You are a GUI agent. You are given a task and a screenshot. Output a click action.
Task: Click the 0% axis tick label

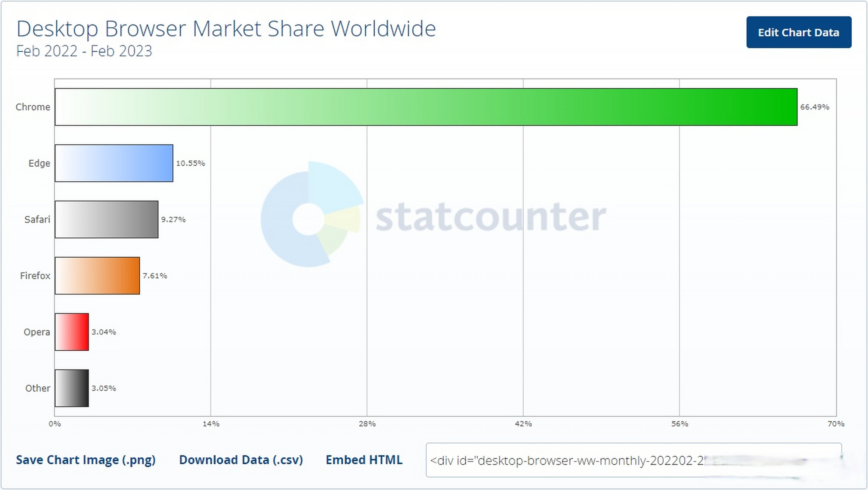click(x=54, y=424)
